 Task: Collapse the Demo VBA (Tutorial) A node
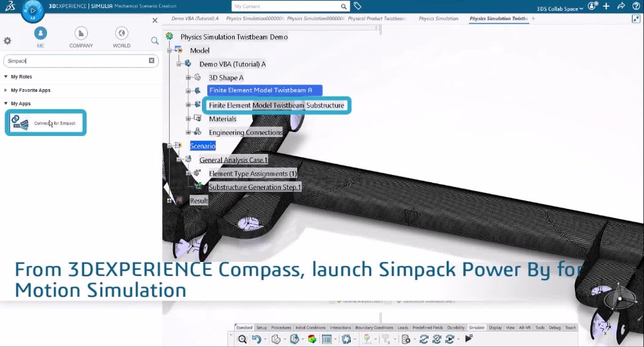click(178, 64)
